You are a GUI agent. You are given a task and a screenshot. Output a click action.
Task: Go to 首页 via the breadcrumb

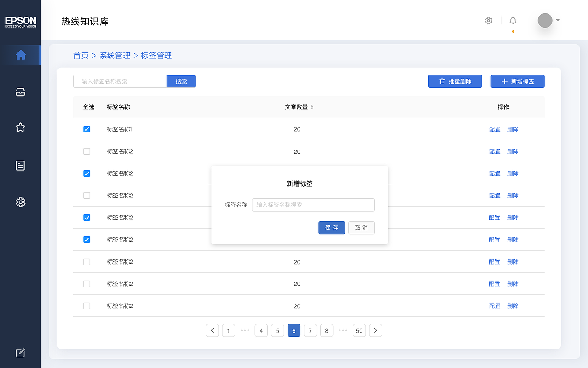[x=81, y=55]
